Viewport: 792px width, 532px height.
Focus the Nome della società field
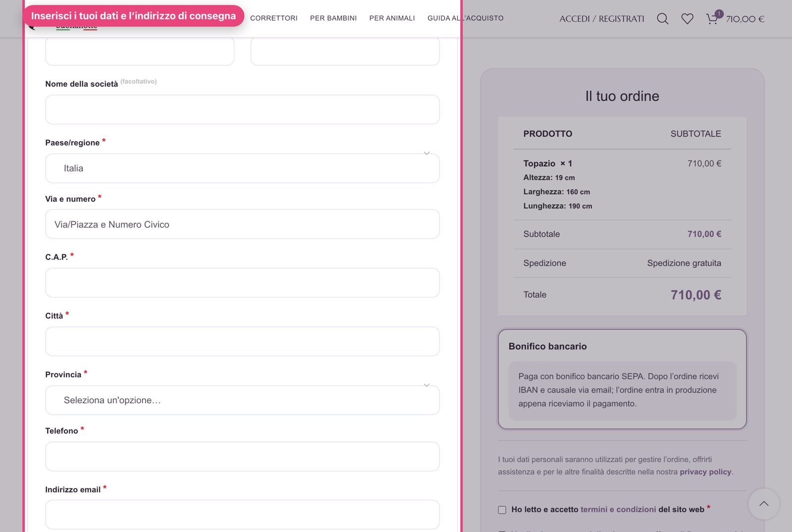point(243,109)
